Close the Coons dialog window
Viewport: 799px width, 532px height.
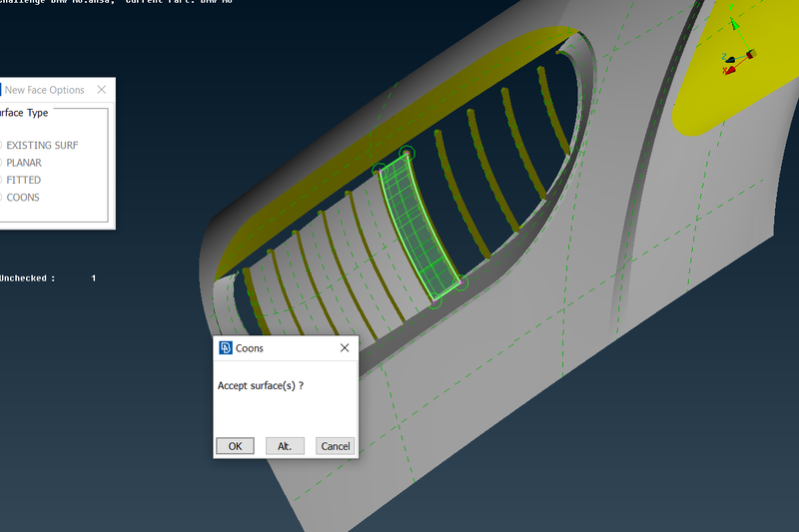point(345,347)
